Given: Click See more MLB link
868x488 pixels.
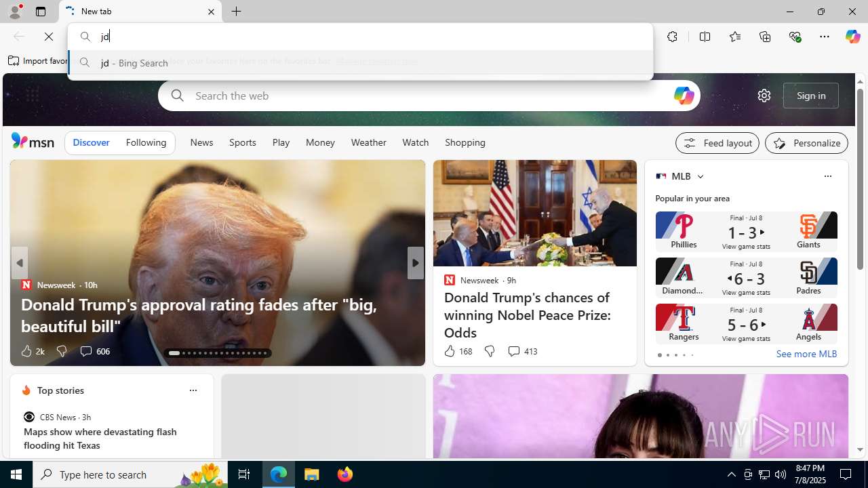Looking at the screenshot, I should click(x=806, y=354).
